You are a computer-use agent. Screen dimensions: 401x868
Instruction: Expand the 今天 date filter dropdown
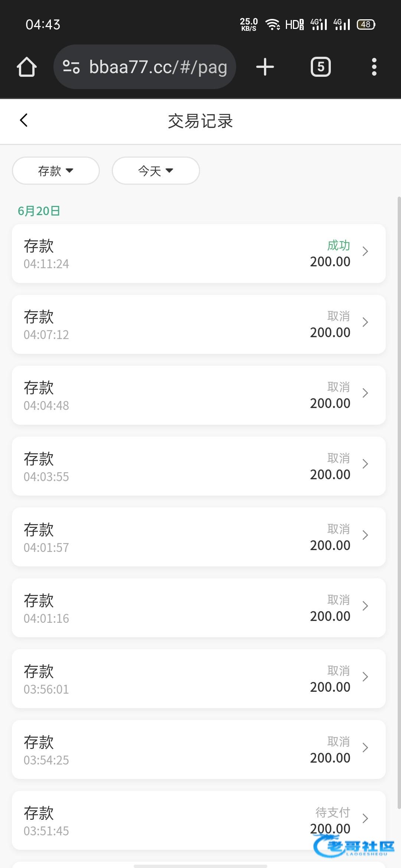(x=156, y=171)
